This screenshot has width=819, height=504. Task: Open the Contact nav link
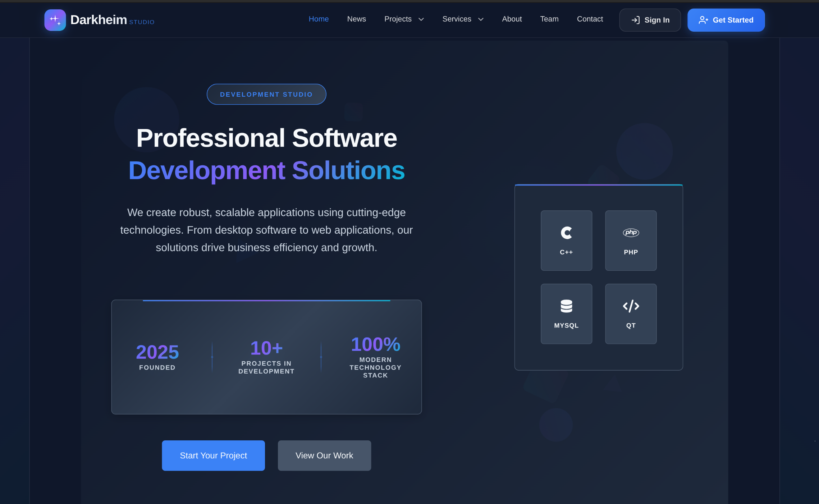point(590,19)
